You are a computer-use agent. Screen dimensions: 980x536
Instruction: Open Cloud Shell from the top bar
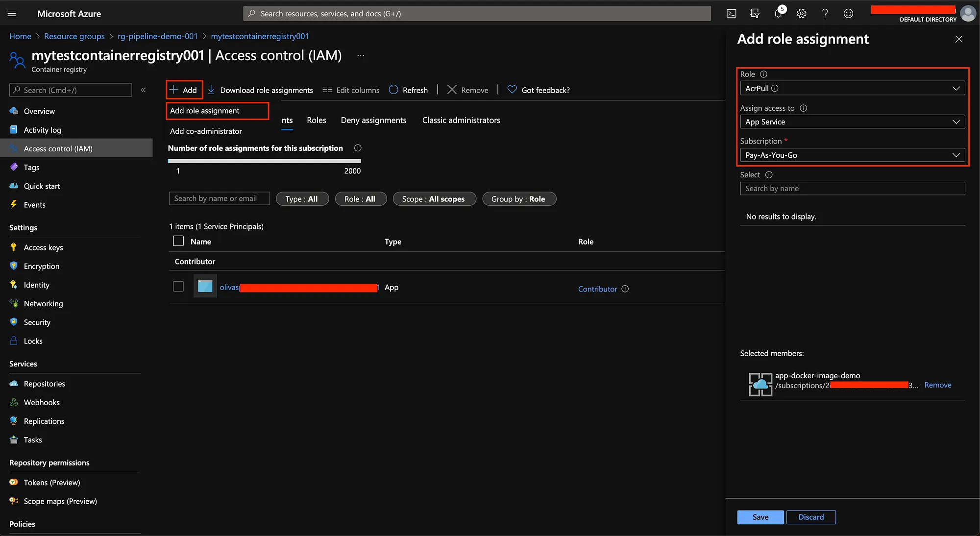coord(731,14)
